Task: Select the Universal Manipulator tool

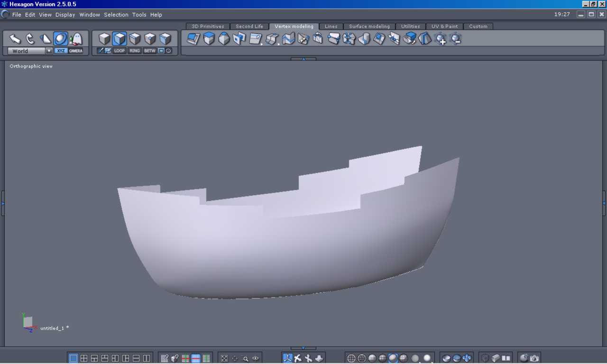Action: click(61, 39)
